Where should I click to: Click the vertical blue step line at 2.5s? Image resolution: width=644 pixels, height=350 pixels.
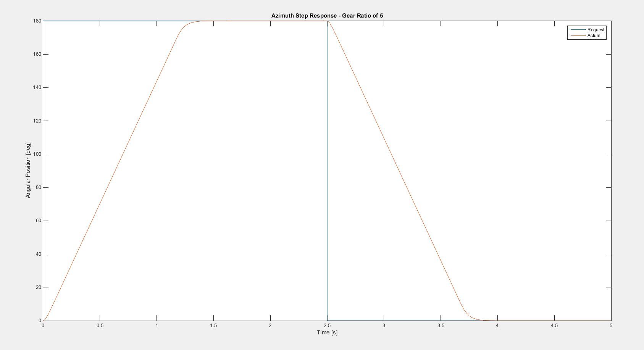click(328, 172)
